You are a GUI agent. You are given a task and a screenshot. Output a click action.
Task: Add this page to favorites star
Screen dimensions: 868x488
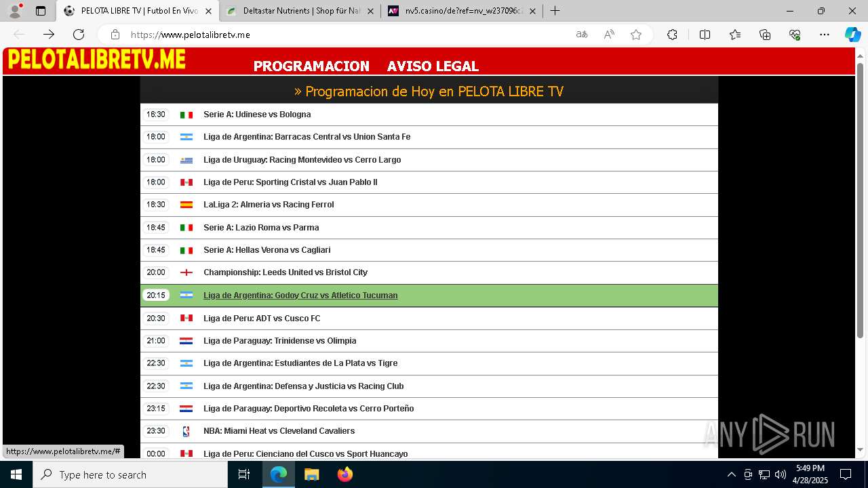(636, 35)
